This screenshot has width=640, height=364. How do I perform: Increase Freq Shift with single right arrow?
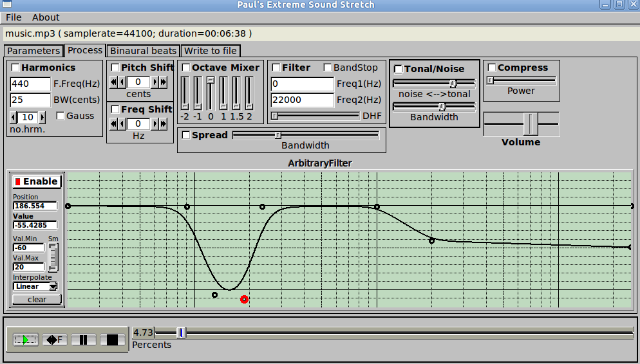[x=155, y=124]
